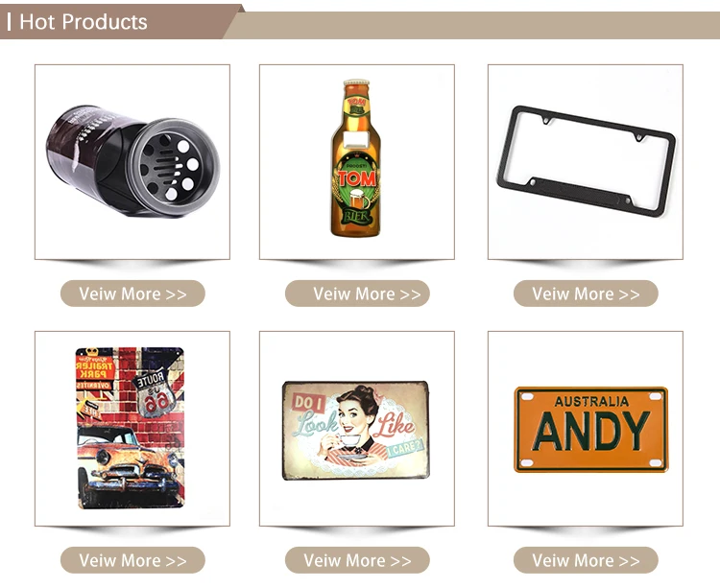Image resolution: width=720 pixels, height=588 pixels.
Task: Select the Hot Products section heading
Action: 84,22
